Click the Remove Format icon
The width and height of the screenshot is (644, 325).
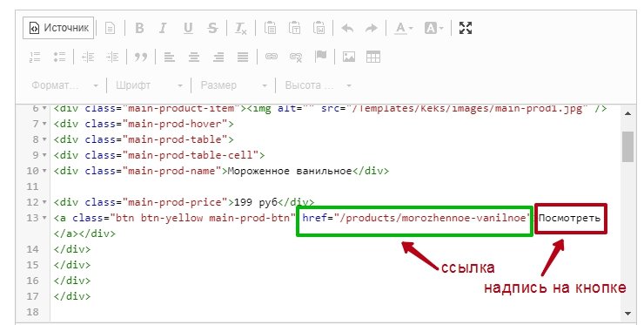tap(241, 29)
